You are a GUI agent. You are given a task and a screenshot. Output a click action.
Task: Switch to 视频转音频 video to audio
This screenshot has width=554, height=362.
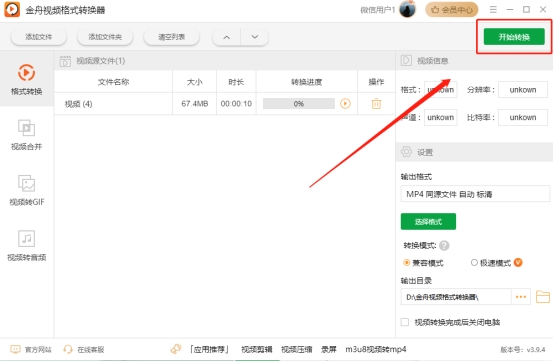(26, 245)
